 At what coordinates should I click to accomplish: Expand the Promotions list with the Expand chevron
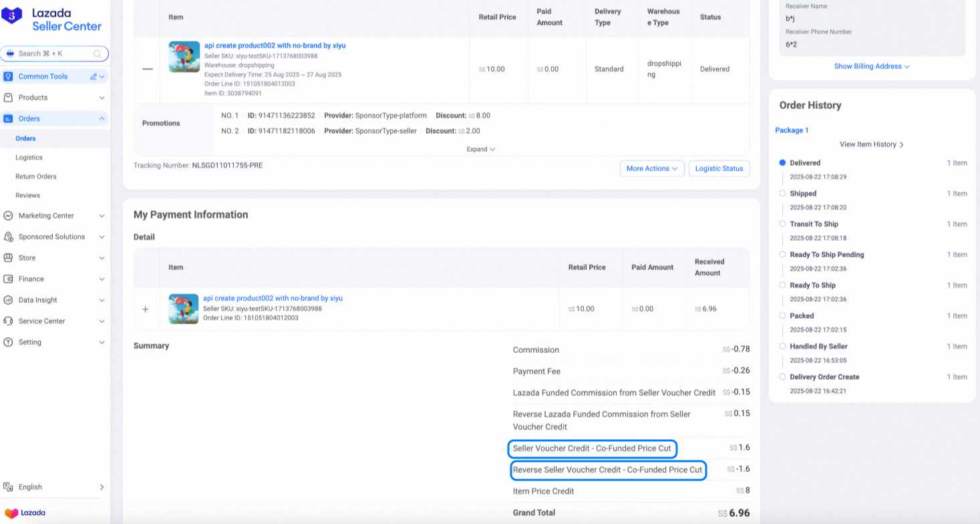(480, 149)
